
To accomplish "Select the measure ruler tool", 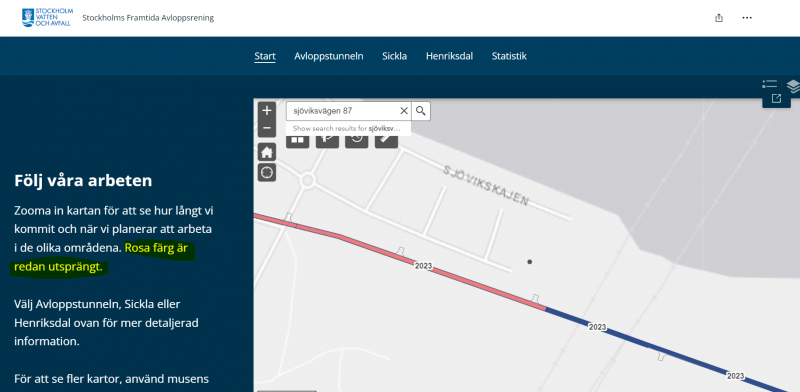I will (x=386, y=140).
